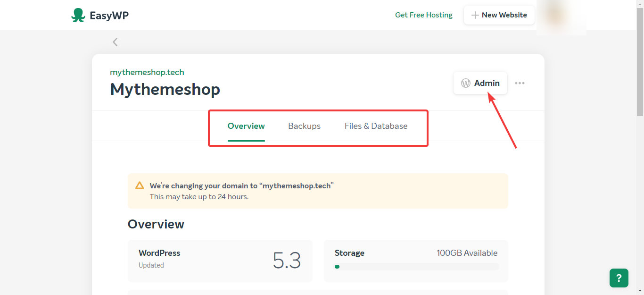The image size is (644, 295).
Task: Click the Mythemeshop site title
Action: [165, 89]
